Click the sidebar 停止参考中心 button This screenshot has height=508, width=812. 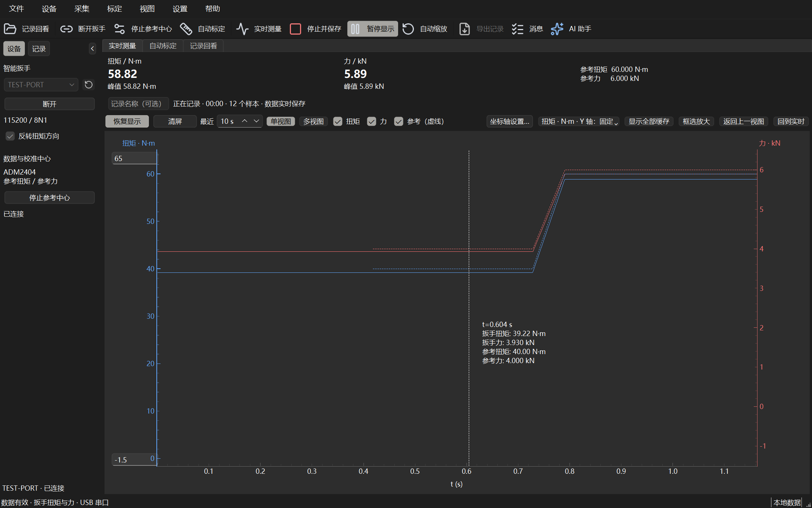tap(49, 198)
